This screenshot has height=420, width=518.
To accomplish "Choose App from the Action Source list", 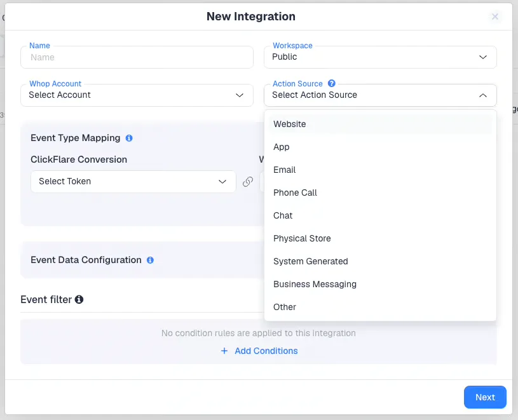I will 380,147.
